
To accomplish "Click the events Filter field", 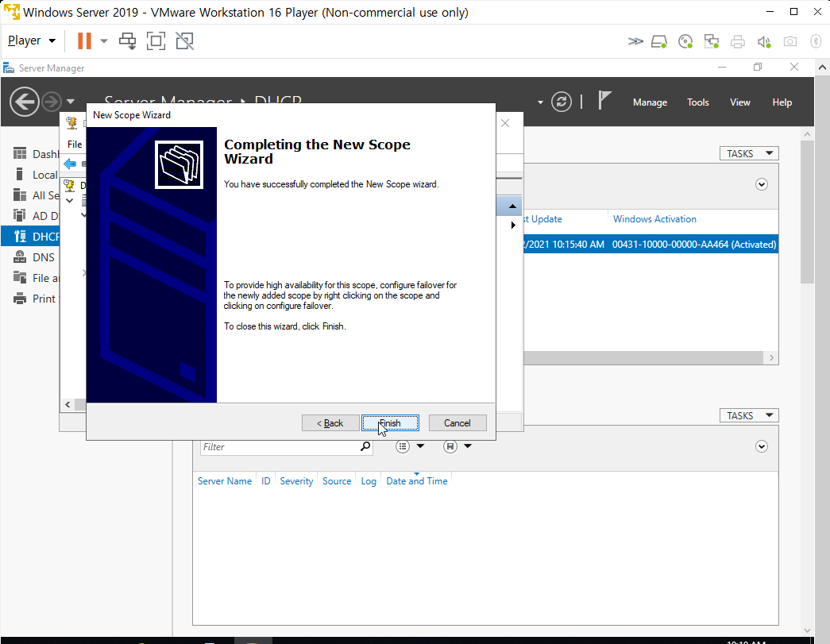I will click(280, 446).
